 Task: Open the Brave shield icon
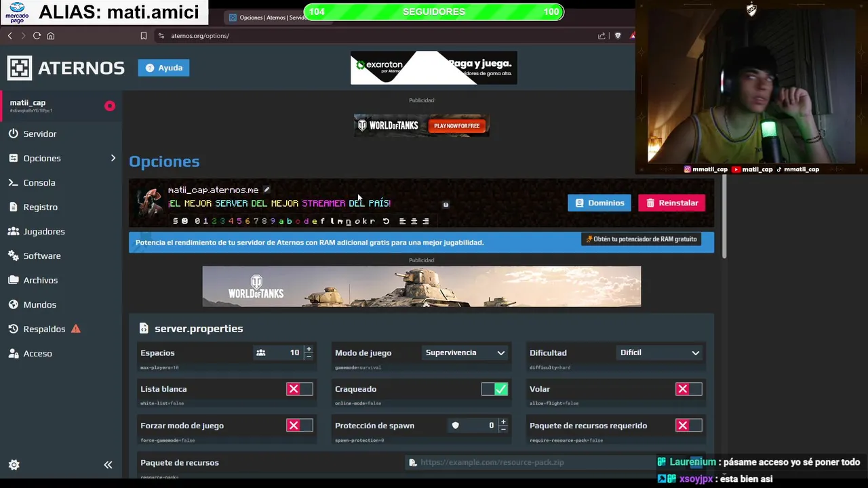[x=617, y=36]
